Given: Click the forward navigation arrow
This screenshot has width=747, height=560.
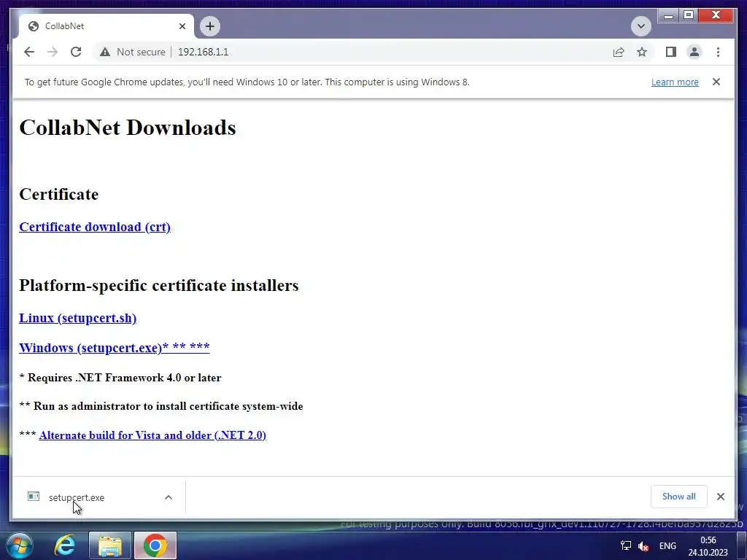Looking at the screenshot, I should pyautogui.click(x=53, y=52).
